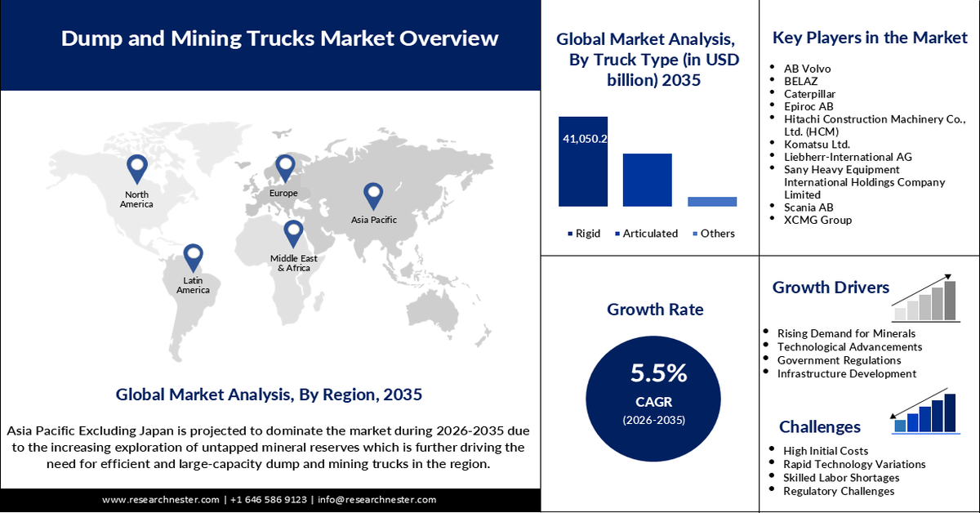Viewport: 980px width, 513px height.
Task: Click the Challenges heading
Action: pyautogui.click(x=819, y=426)
